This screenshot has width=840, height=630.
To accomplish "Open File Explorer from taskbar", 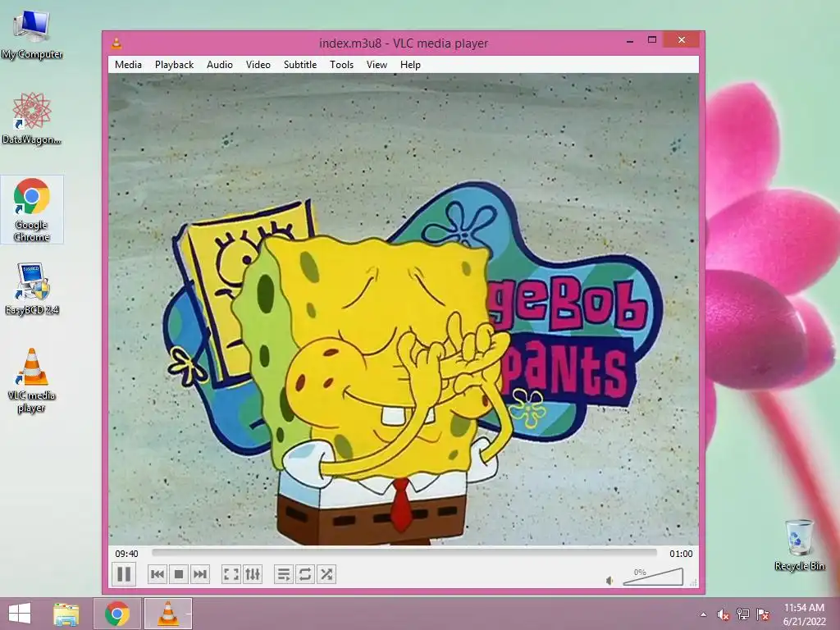I will coord(66,614).
